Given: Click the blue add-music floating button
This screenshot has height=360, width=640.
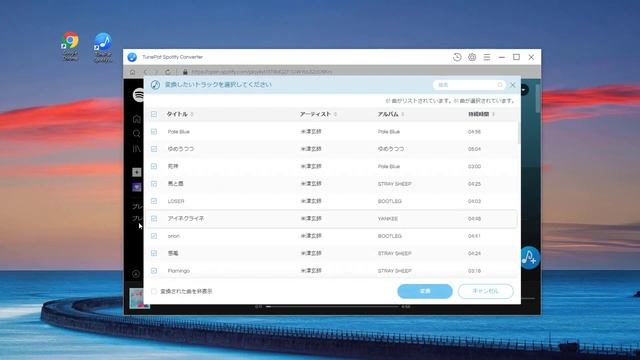Looking at the screenshot, I should [x=530, y=258].
